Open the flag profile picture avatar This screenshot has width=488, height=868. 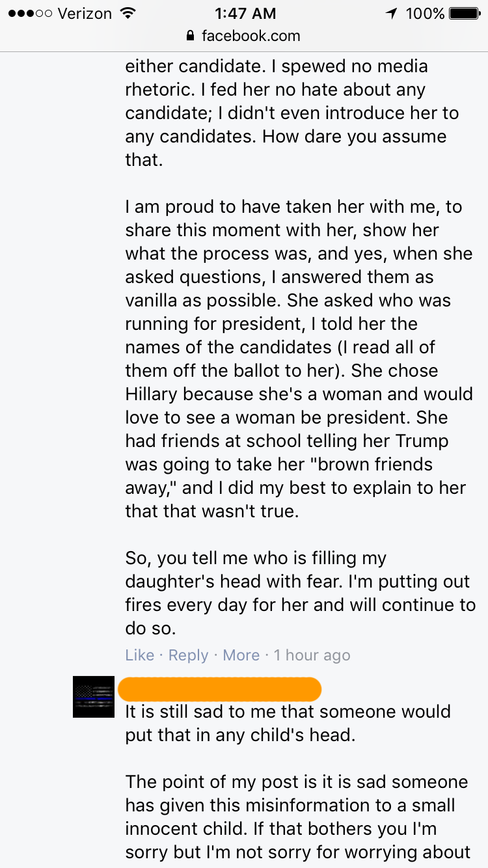pyautogui.click(x=94, y=697)
